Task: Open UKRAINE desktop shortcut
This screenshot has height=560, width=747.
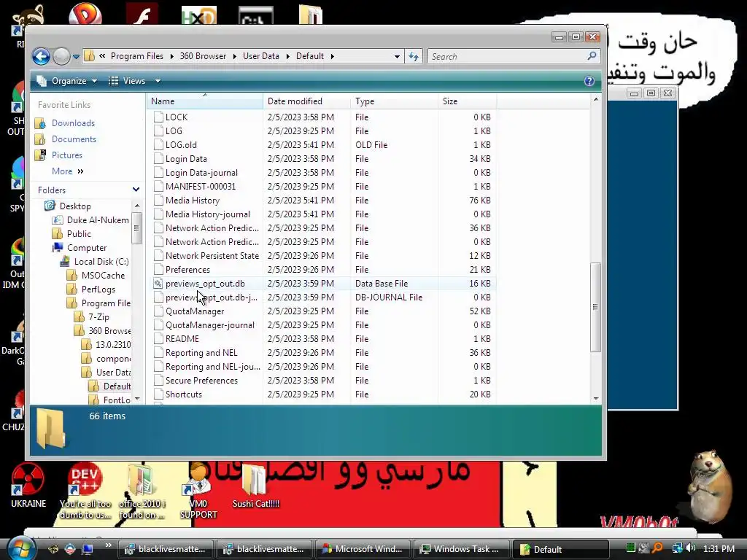Action: pos(28,486)
